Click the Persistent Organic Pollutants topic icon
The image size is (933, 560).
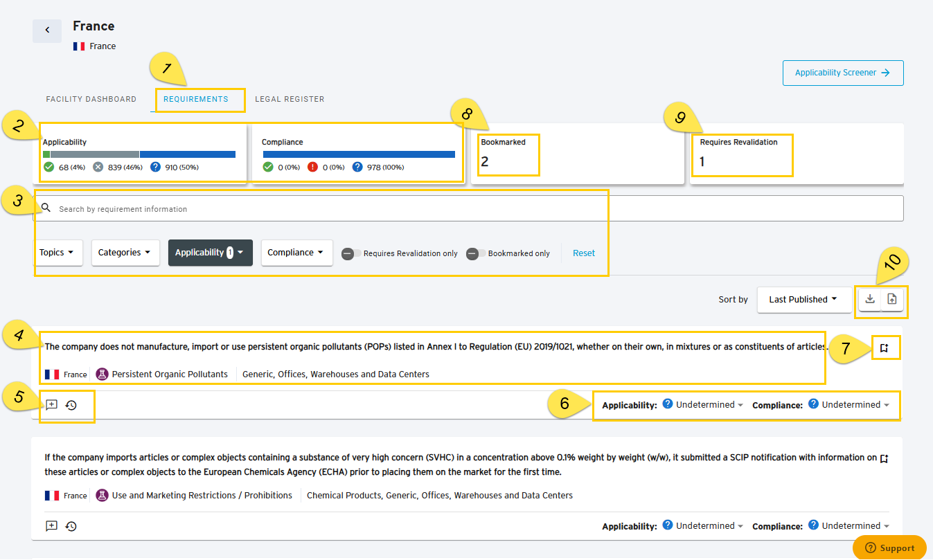(x=102, y=374)
